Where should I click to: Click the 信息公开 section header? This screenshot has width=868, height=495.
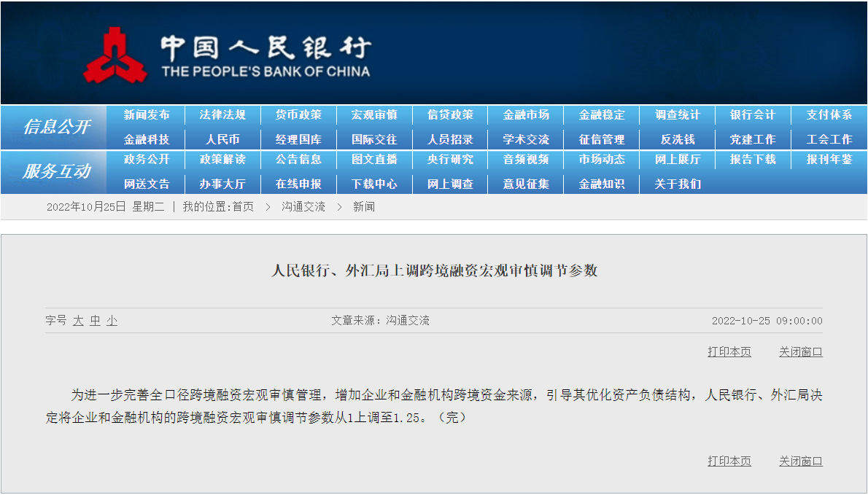(56, 127)
